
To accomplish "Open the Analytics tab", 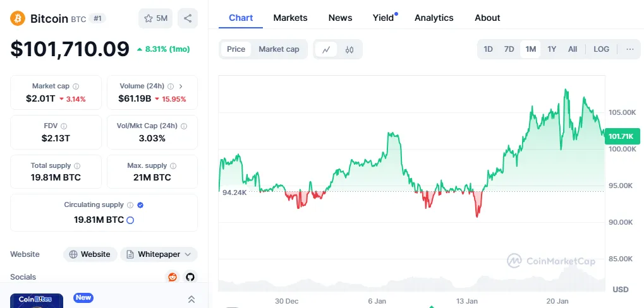I will pyautogui.click(x=434, y=18).
